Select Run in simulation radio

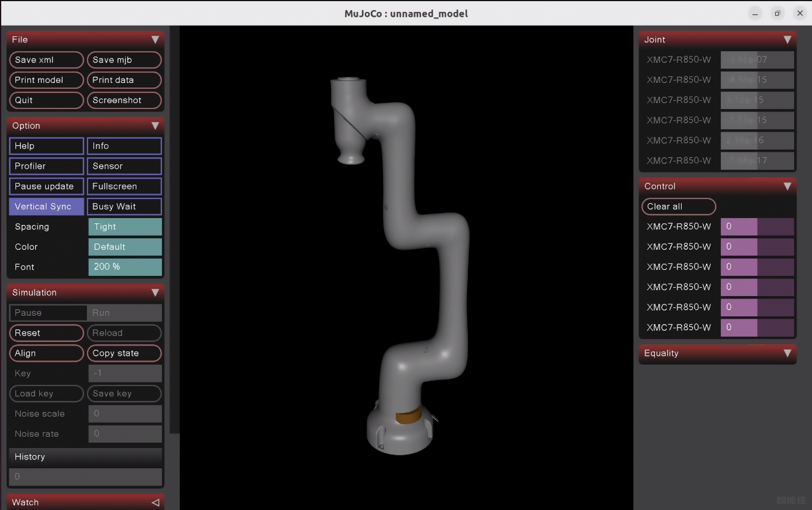pos(124,313)
